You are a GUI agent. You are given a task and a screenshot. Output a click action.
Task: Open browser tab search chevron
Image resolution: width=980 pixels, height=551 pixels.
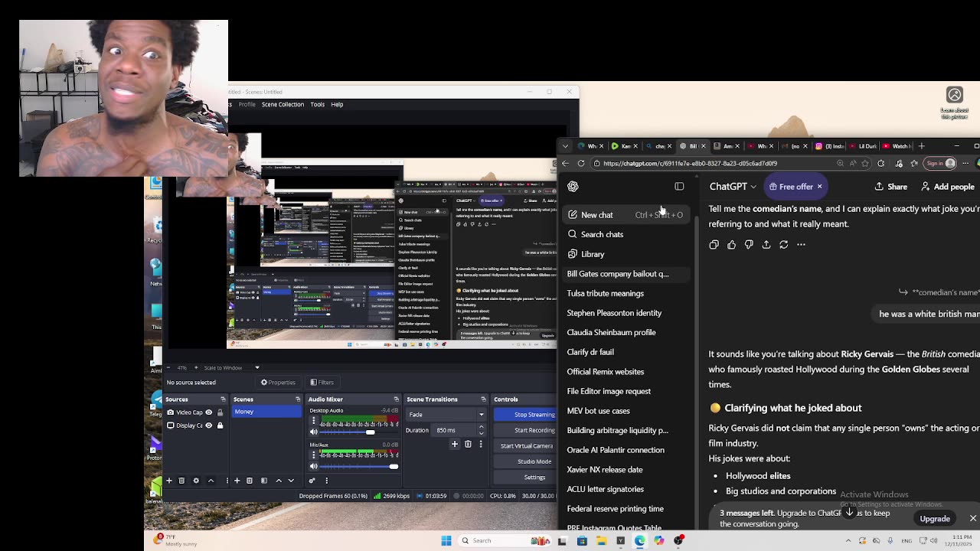click(565, 146)
